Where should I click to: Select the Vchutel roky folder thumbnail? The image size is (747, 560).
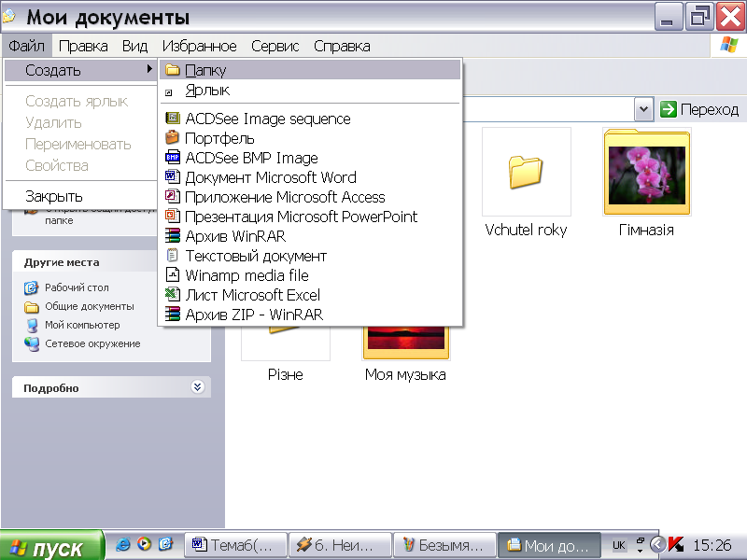coord(526,172)
